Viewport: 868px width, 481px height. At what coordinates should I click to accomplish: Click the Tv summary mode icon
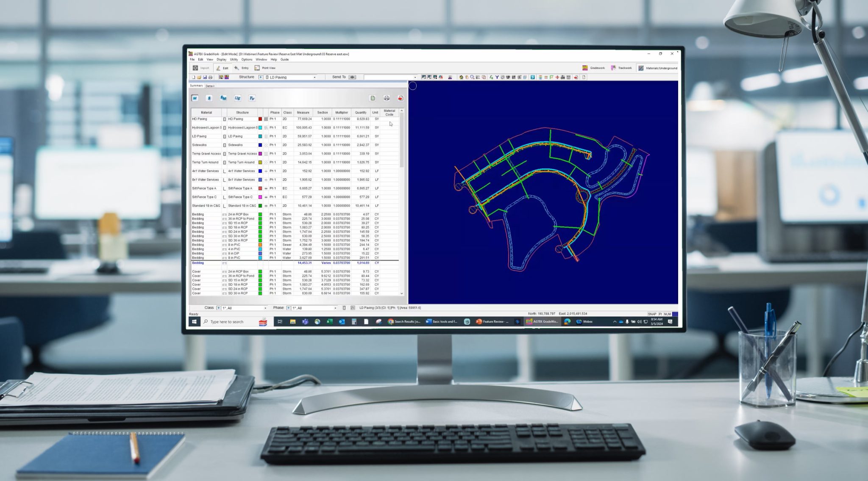[252, 98]
